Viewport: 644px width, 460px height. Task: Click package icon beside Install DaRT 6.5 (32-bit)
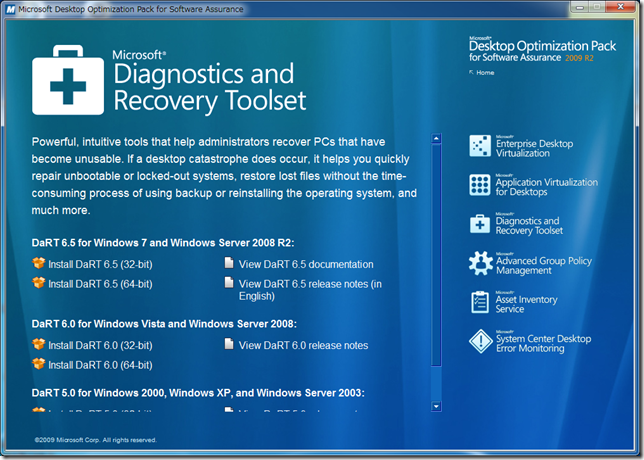pos(39,263)
